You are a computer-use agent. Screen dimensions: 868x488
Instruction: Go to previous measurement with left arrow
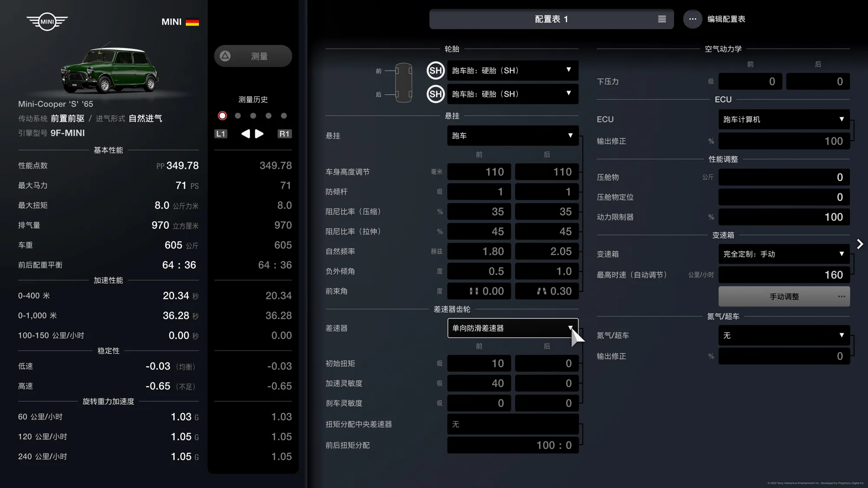pos(246,134)
